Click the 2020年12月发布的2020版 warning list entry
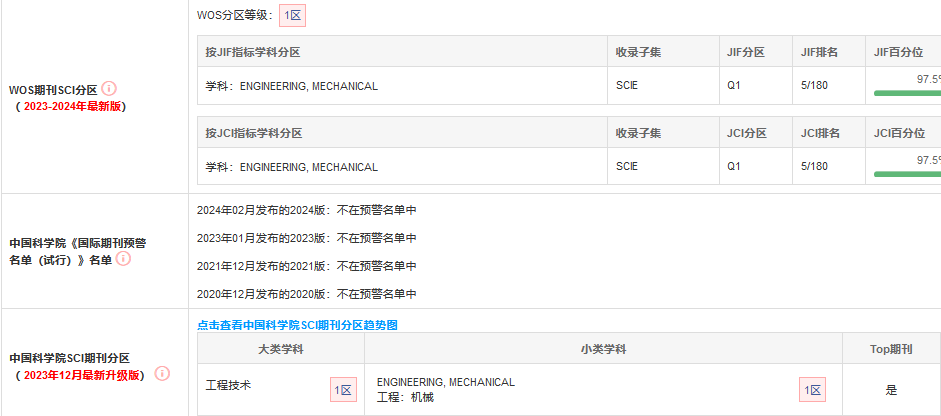The image size is (941, 416). coord(307,294)
